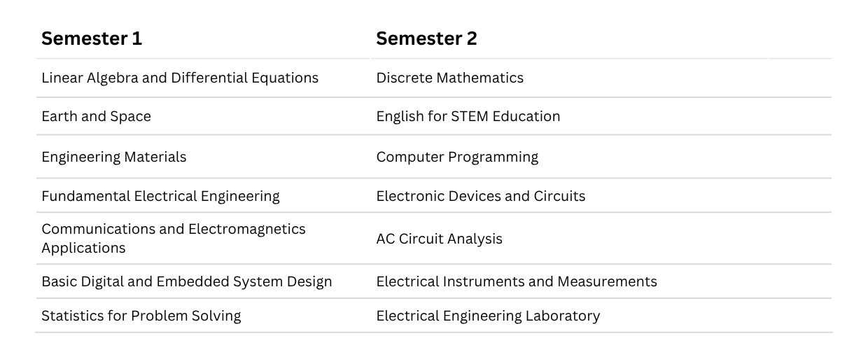Select Electrical Instruments and Measurements course
Image resolution: width=868 pixels, height=350 pixels.
tap(516, 281)
